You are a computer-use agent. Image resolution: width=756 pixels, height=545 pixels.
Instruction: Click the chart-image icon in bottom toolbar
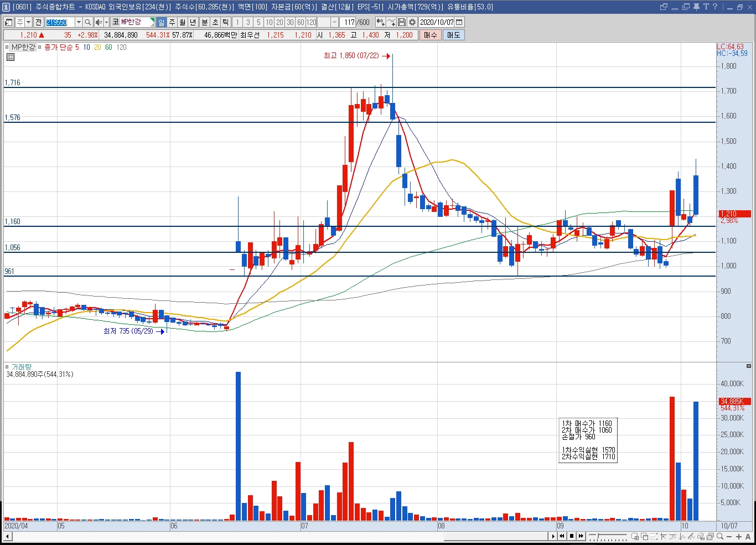710,536
